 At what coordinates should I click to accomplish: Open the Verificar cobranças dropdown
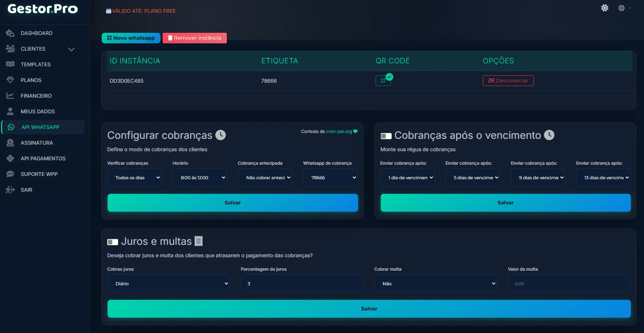tap(134, 178)
